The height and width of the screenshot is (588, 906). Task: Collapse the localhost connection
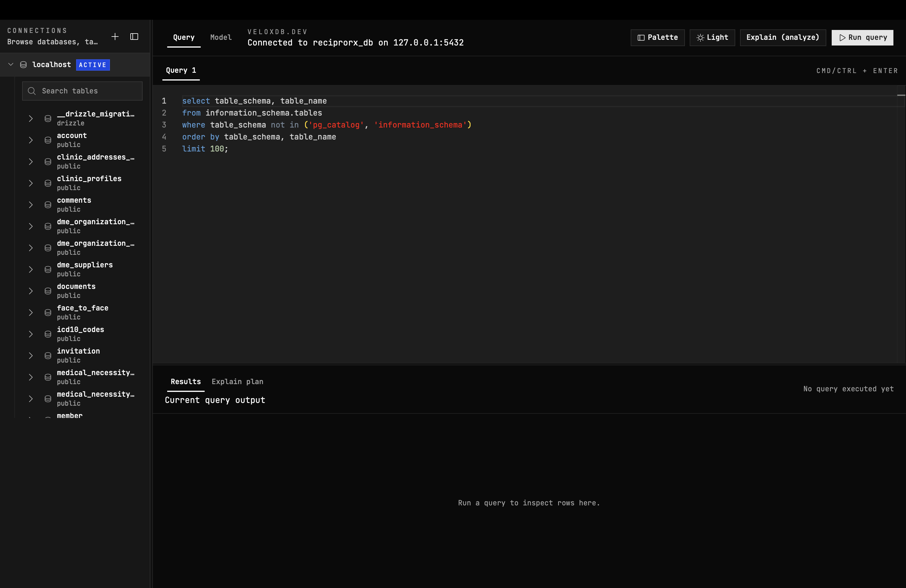pyautogui.click(x=11, y=65)
